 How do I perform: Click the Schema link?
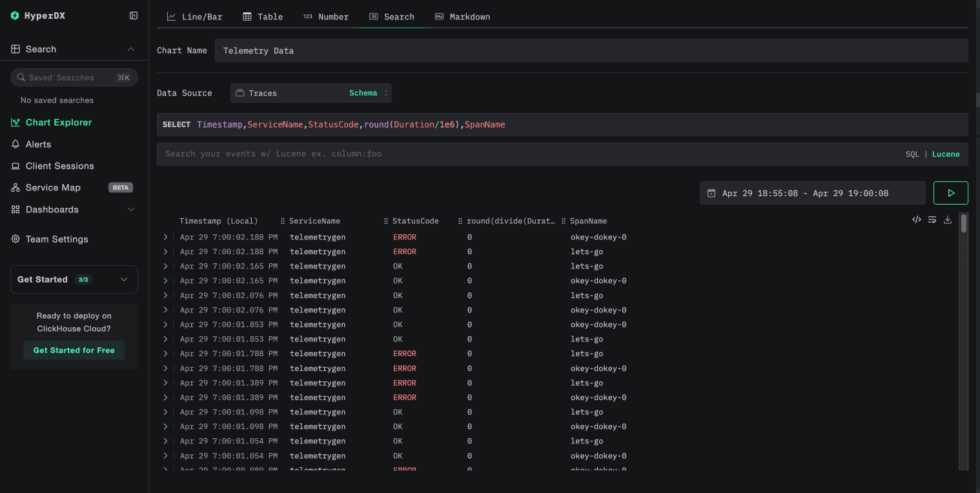(x=363, y=93)
